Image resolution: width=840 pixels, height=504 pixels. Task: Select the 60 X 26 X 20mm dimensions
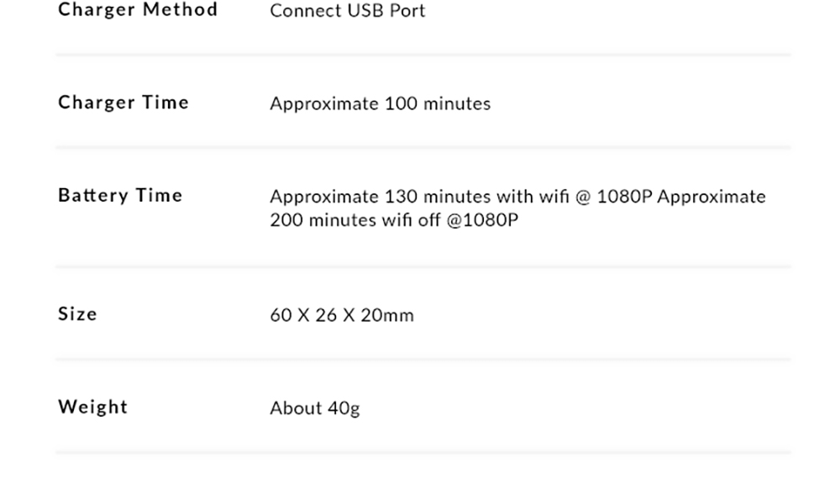pyautogui.click(x=342, y=315)
